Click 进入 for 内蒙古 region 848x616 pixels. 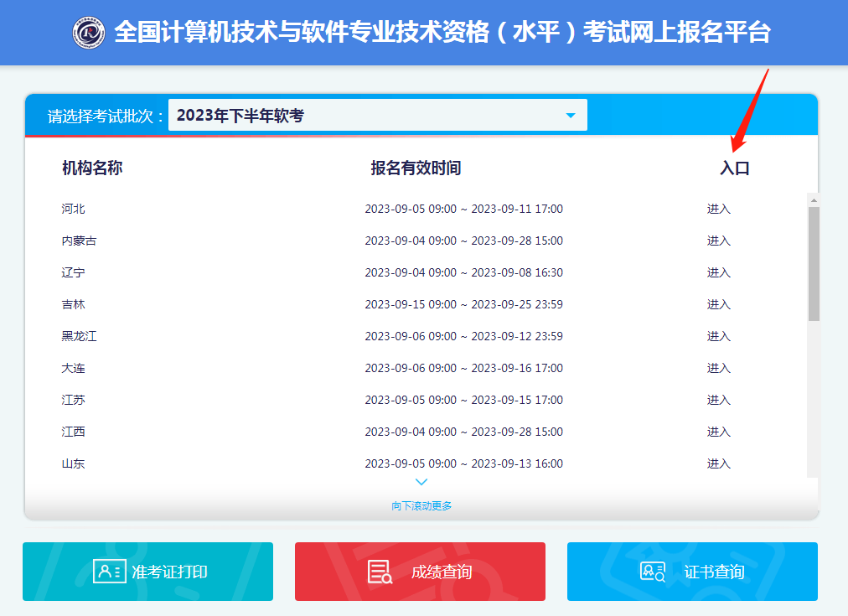coord(719,241)
